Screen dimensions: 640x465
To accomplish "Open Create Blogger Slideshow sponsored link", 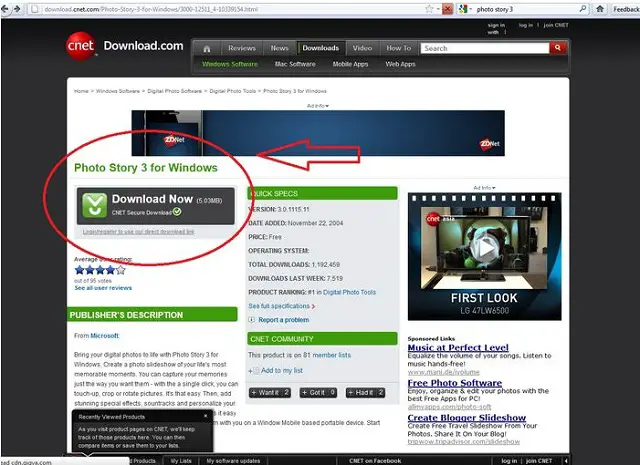I will pyautogui.click(x=467, y=418).
